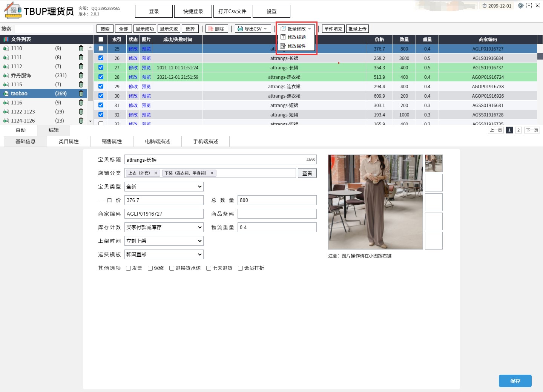Expand the 宝贝类型 dropdown
This screenshot has width=543, height=392.
tap(164, 187)
